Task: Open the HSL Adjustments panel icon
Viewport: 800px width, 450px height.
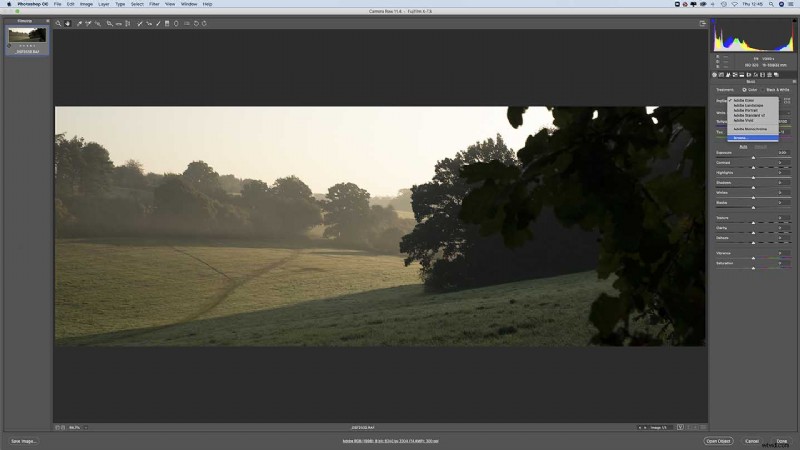Action: point(735,75)
